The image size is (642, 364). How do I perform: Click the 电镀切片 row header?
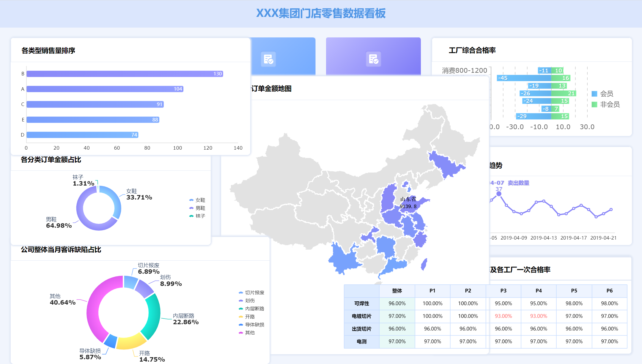click(x=361, y=316)
